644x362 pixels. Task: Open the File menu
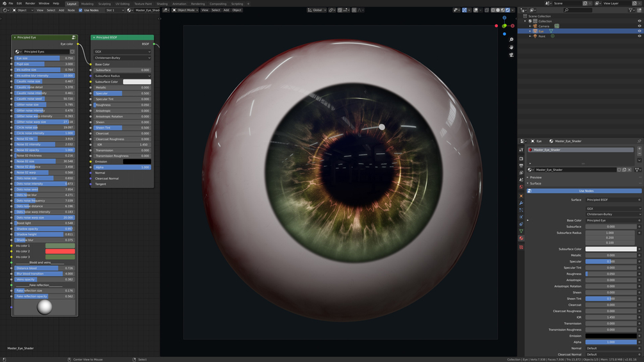point(11,3)
